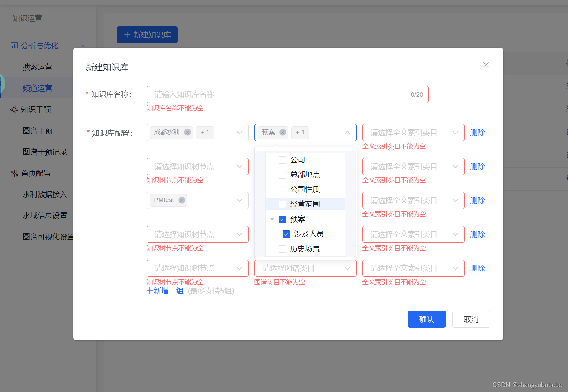568x392 pixels.
Task: Open fourth row 请选择知识树节点 dropdown
Action: click(x=197, y=234)
